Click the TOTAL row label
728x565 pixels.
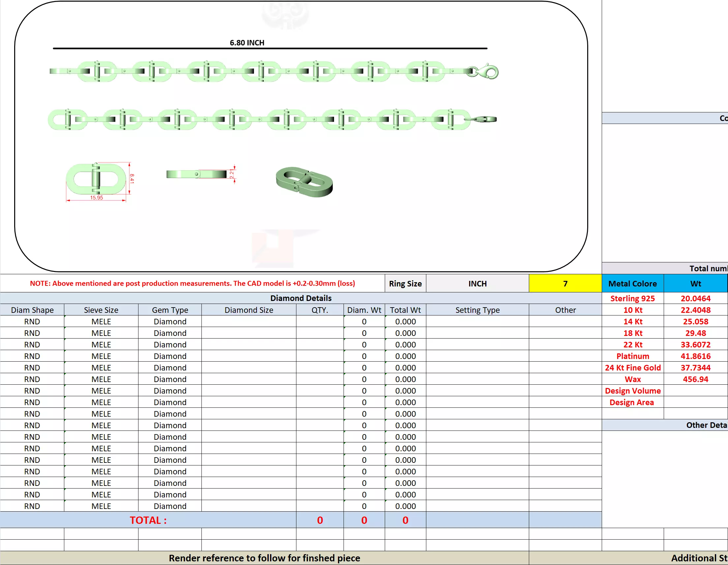point(148,520)
